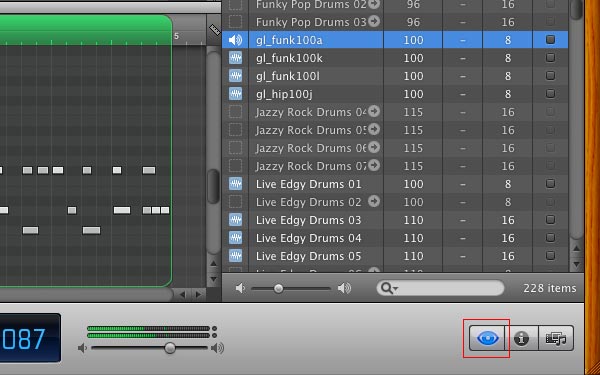The height and width of the screenshot is (375, 600).
Task: Click the piano roll scroll left arrow
Action: [183, 294]
